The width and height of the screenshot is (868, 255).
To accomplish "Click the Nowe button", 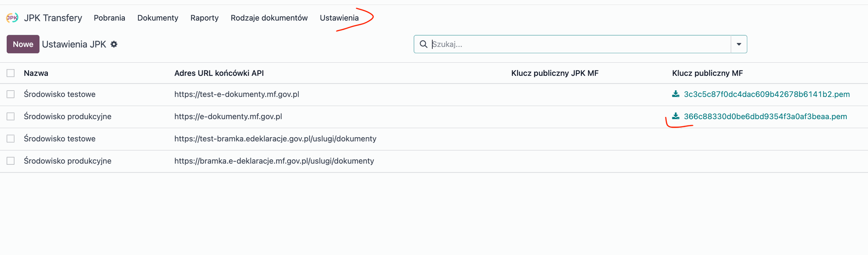I will 23,44.
